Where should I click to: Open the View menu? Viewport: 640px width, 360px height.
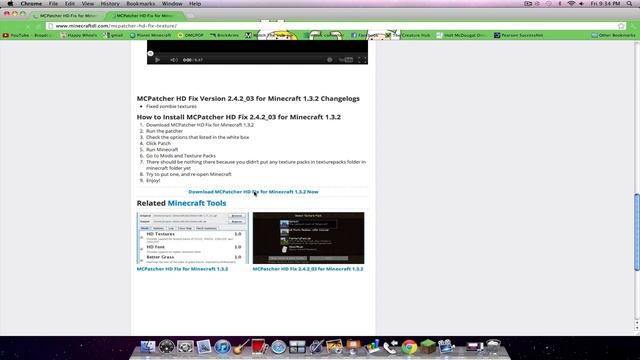(x=88, y=4)
